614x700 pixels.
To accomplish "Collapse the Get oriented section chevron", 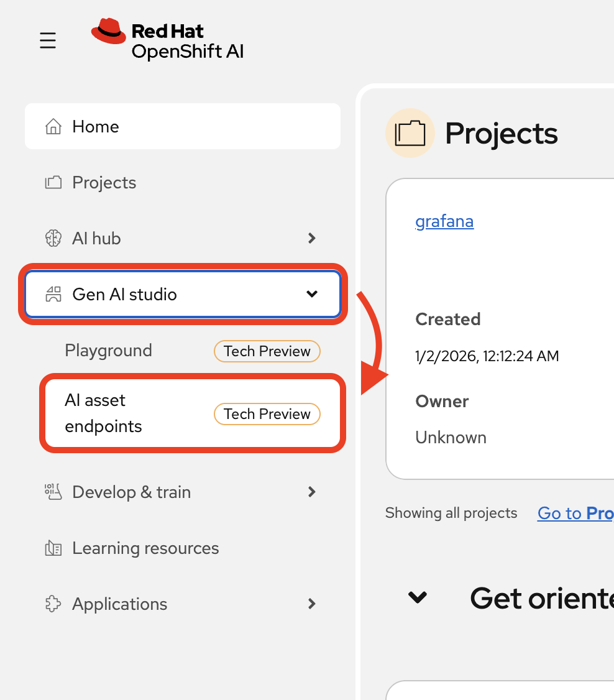I will tap(418, 597).
